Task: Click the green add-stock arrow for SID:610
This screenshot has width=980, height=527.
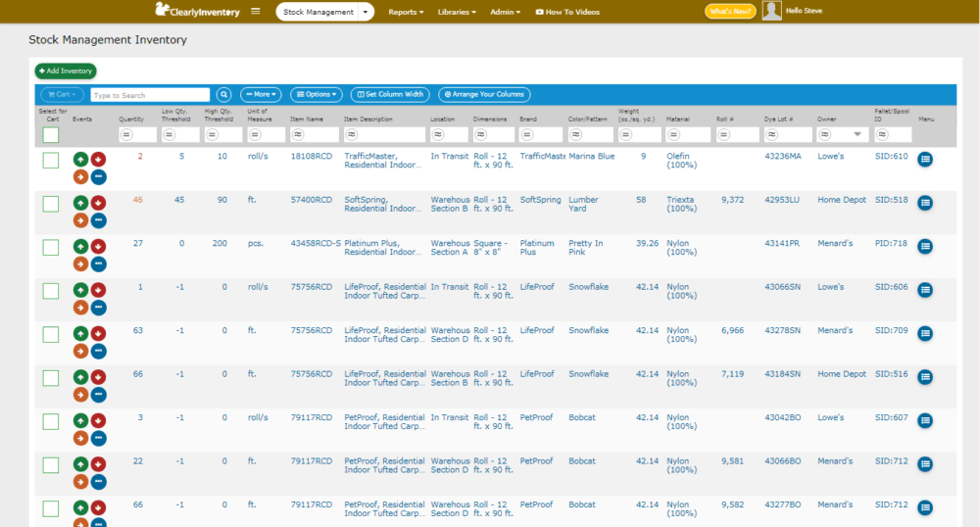Action: point(80,160)
